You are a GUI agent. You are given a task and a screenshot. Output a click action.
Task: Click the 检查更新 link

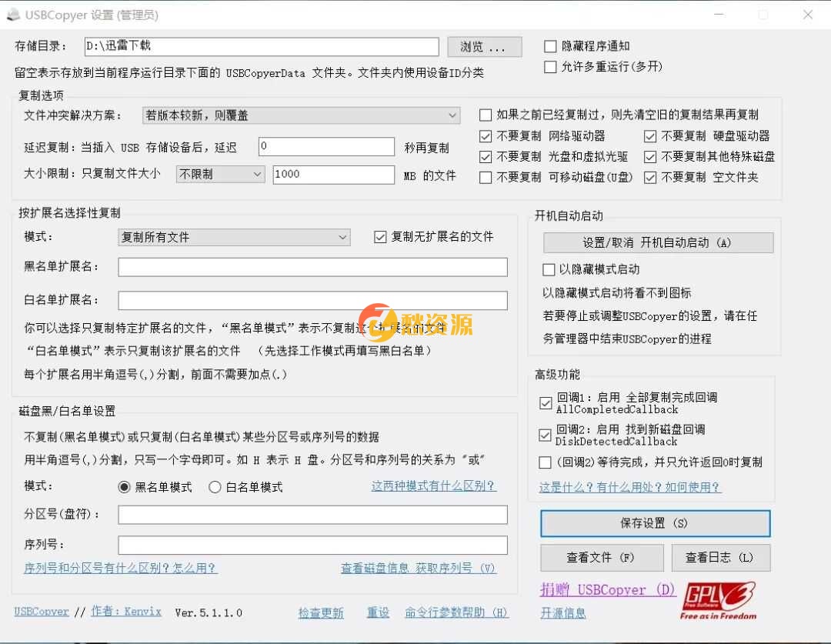320,612
